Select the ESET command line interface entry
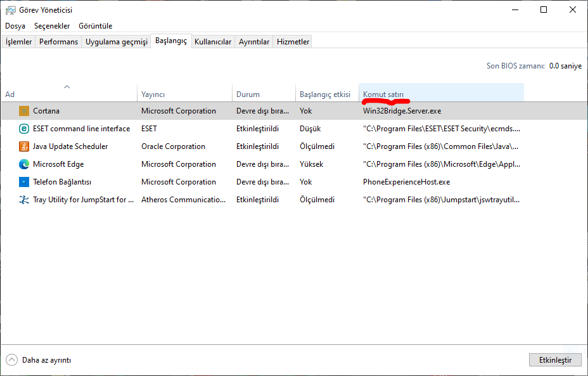Screen dimensions: 588x376 [x=81, y=129]
